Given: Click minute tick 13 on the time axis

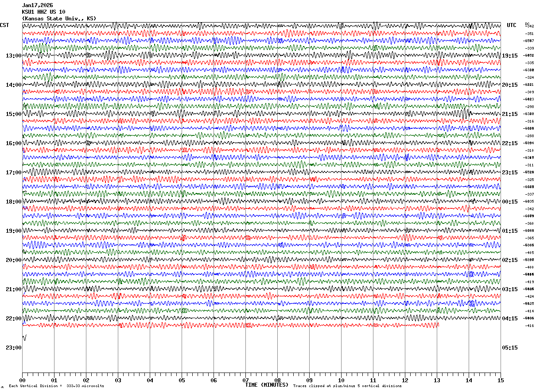Looking at the screenshot, I should tap(437, 380).
